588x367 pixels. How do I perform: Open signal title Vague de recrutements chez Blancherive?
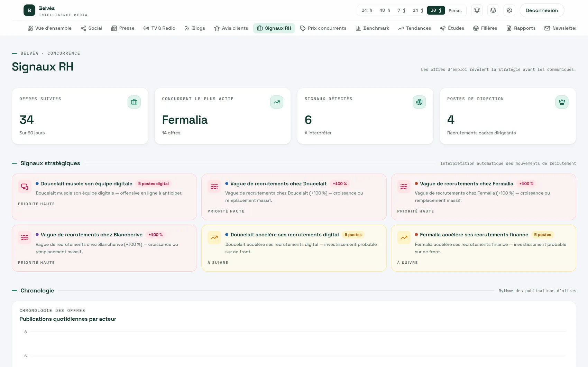(x=92, y=235)
